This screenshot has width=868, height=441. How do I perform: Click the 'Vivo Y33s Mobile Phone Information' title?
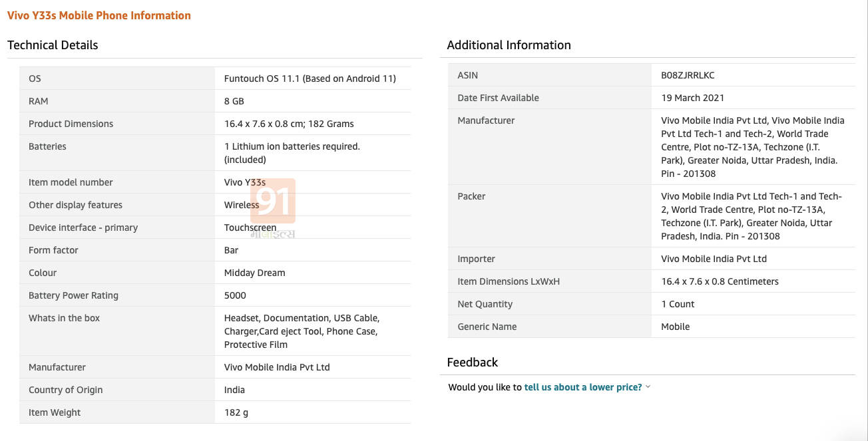pyautogui.click(x=99, y=15)
